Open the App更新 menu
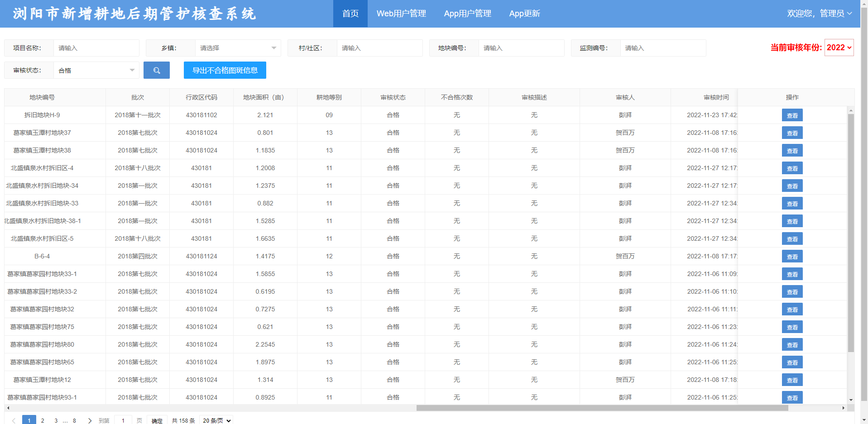This screenshot has height=424, width=868. coord(524,14)
